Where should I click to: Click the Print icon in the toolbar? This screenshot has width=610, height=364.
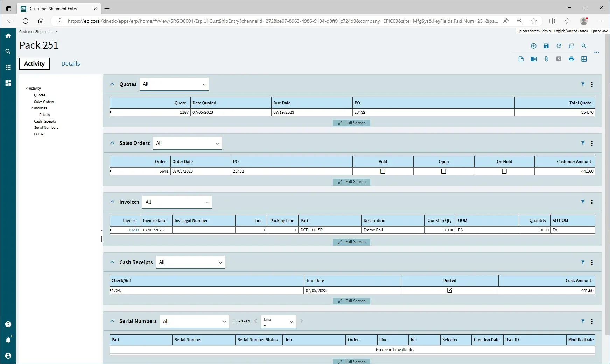pos(571,59)
